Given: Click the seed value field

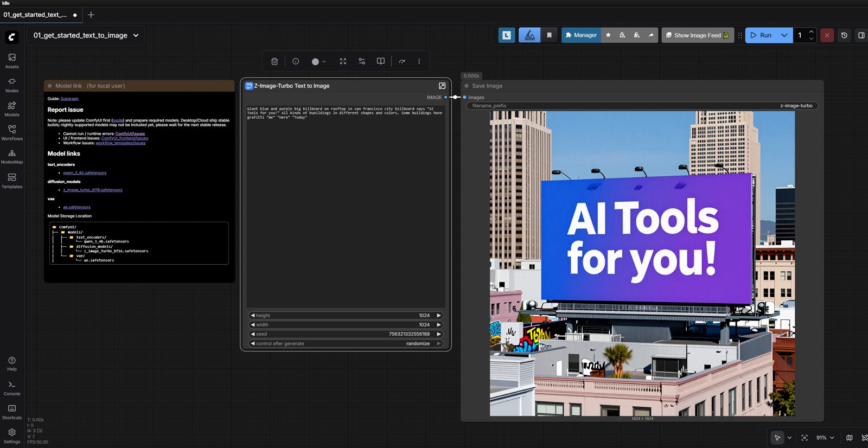Looking at the screenshot, I should pos(346,334).
